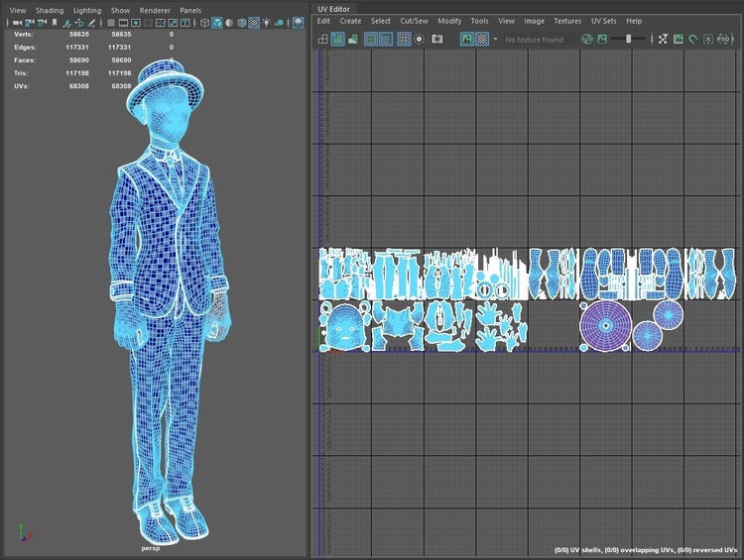Screen dimensions: 744x560
Task: Click the wireframe UV shell display icon
Action: [322, 39]
